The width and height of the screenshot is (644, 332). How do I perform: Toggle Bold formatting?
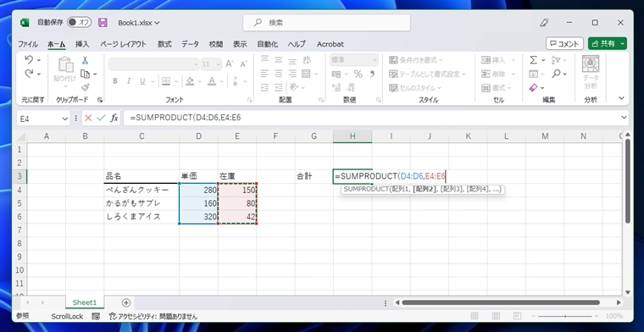coord(115,81)
